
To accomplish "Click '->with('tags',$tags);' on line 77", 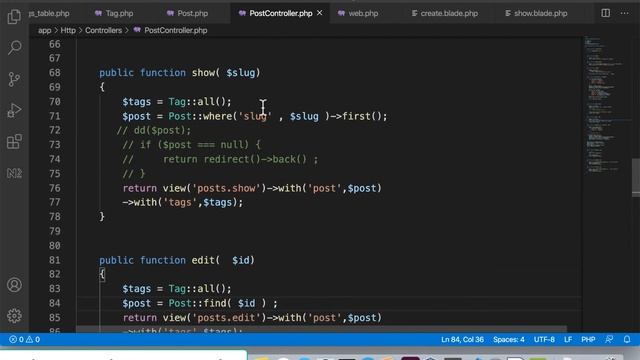I will click(x=182, y=202).
